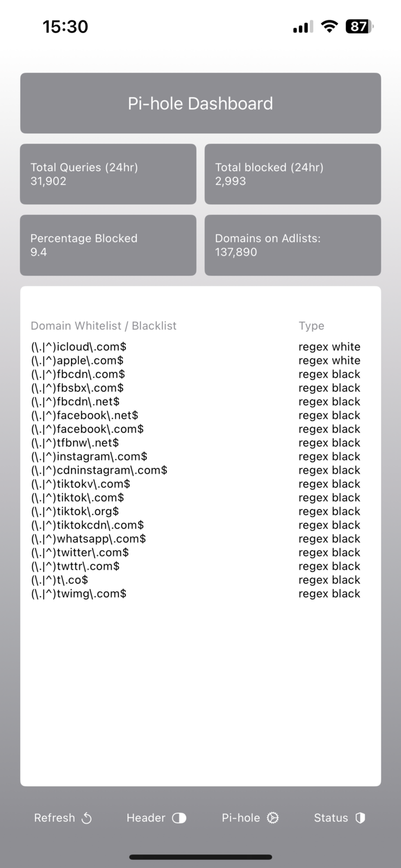The width and height of the screenshot is (401, 868).
Task: Toggle the Header switch icon
Action: coord(179,818)
